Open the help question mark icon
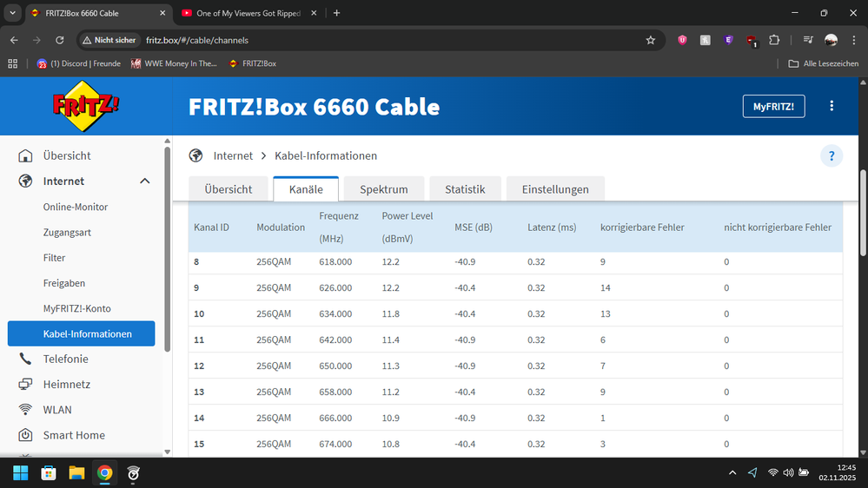 pyautogui.click(x=832, y=156)
